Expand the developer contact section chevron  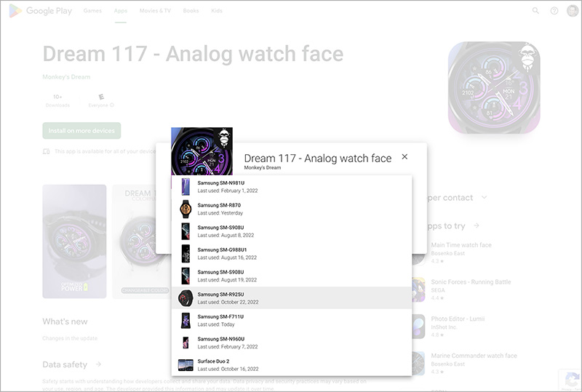(x=484, y=197)
